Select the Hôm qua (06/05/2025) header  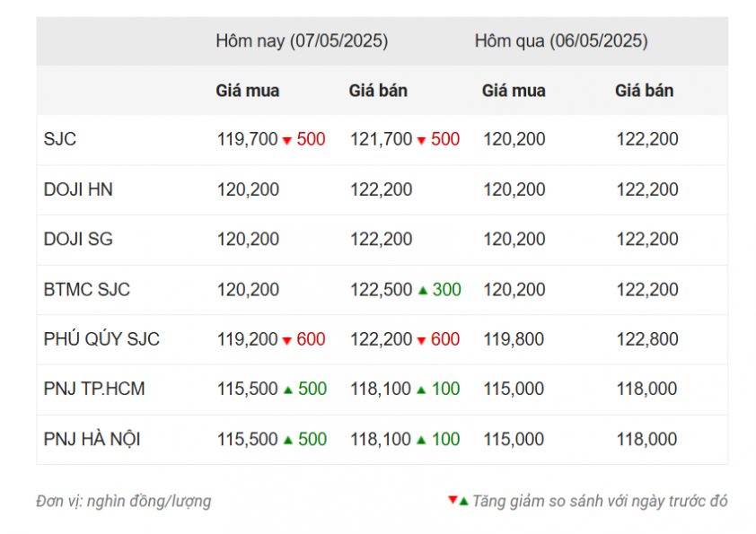[561, 41]
